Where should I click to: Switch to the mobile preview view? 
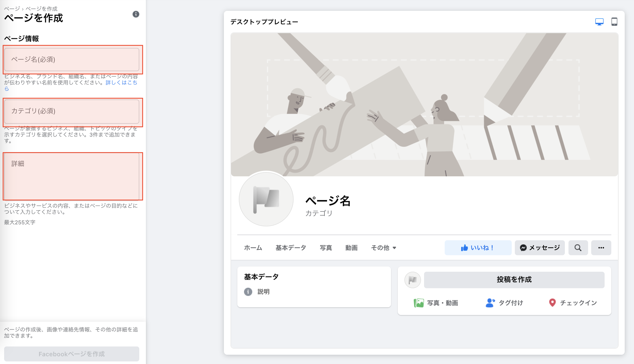(615, 22)
